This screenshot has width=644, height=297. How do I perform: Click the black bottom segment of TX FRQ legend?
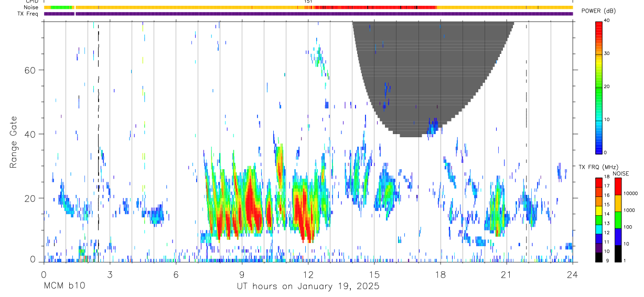(598, 257)
